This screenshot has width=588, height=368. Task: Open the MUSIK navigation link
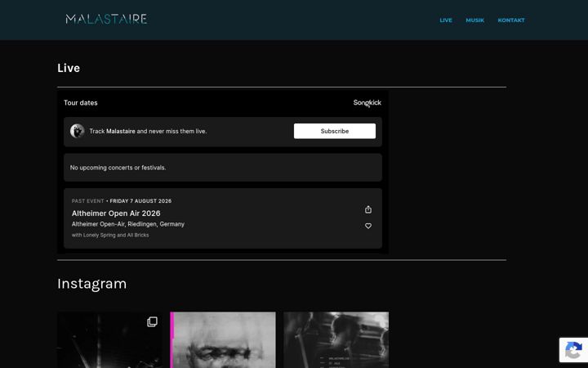point(474,20)
